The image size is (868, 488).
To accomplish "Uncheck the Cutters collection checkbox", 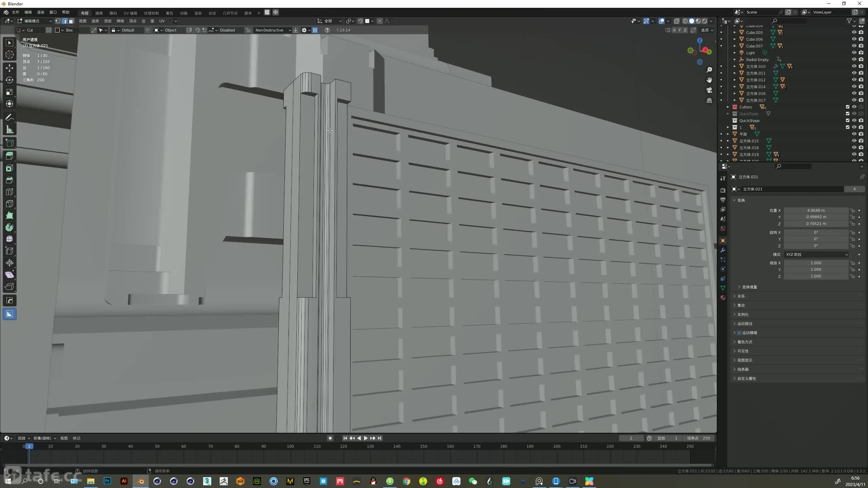I will click(848, 107).
